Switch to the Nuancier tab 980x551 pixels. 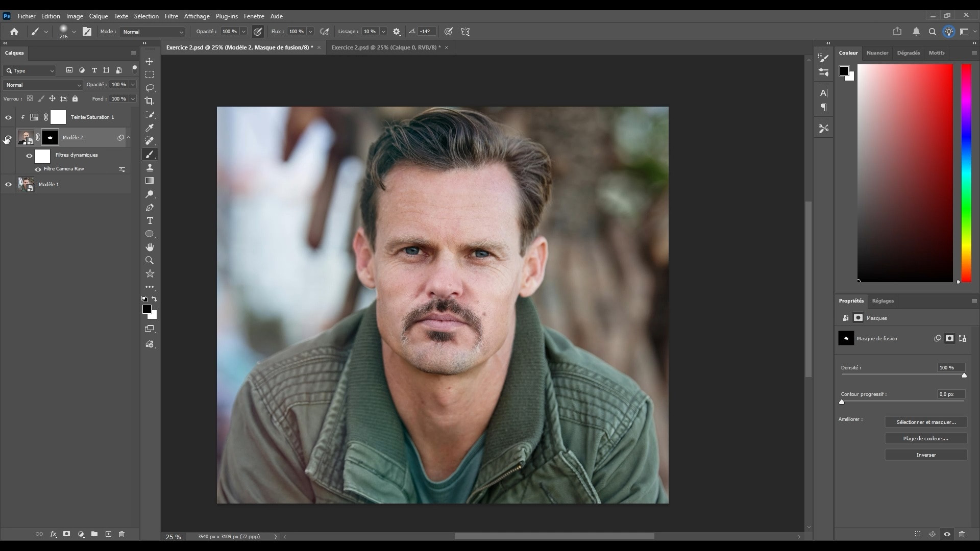click(x=877, y=53)
